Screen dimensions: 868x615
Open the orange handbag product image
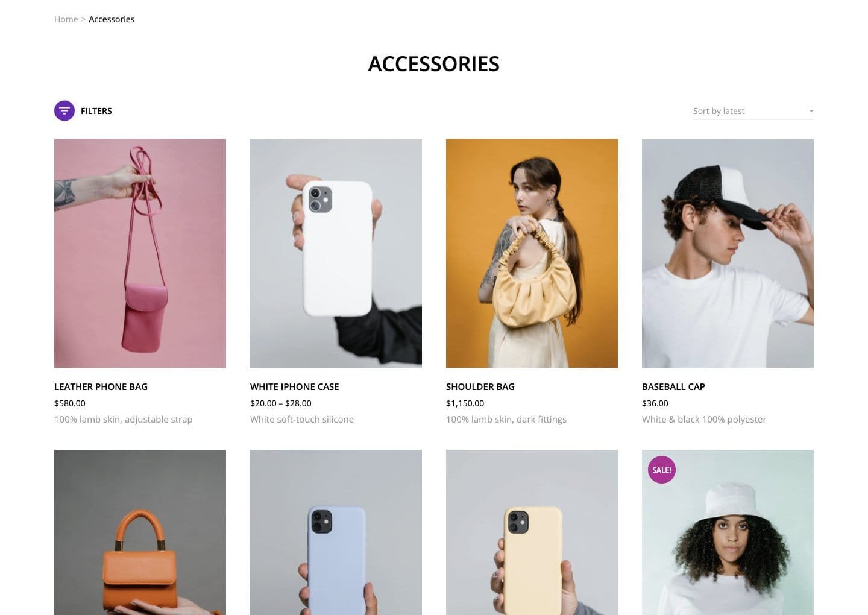click(140, 532)
